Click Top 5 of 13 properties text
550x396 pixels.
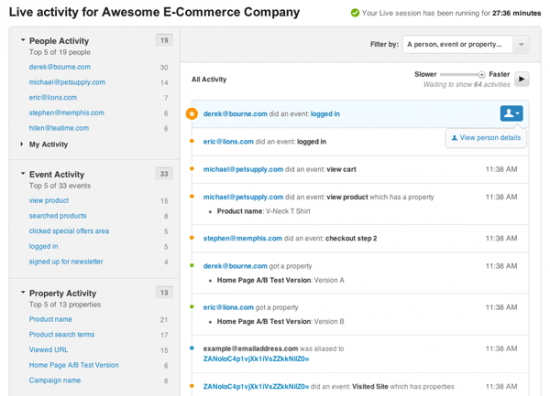[65, 304]
